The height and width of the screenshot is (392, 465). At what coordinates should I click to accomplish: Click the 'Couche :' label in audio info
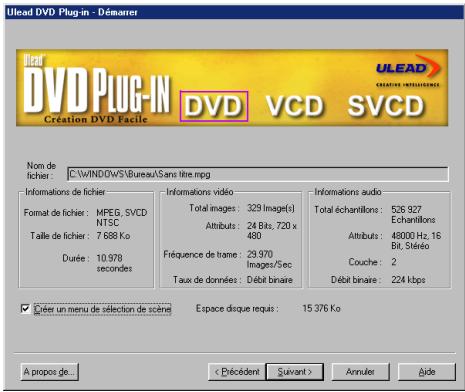coord(365,262)
